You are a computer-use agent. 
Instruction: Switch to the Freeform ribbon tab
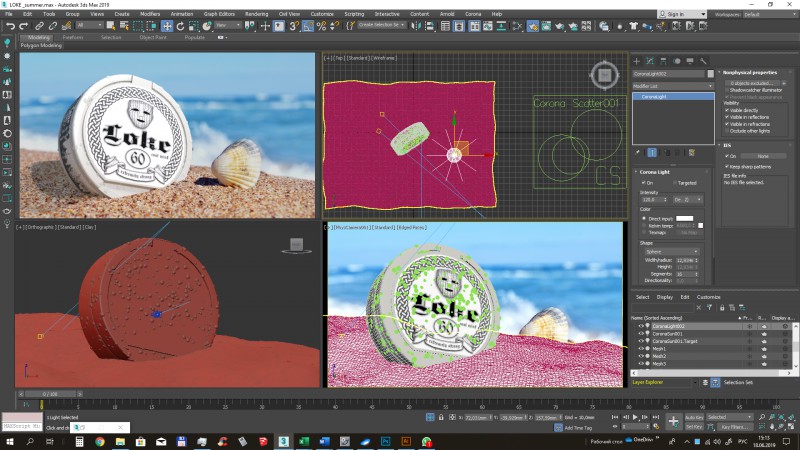73,37
